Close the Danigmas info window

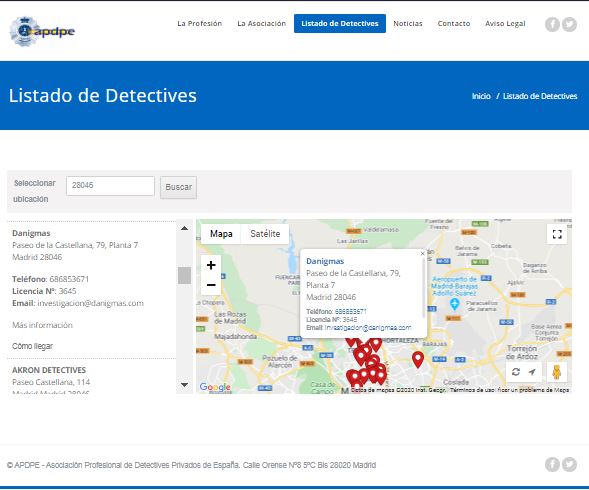point(423,254)
